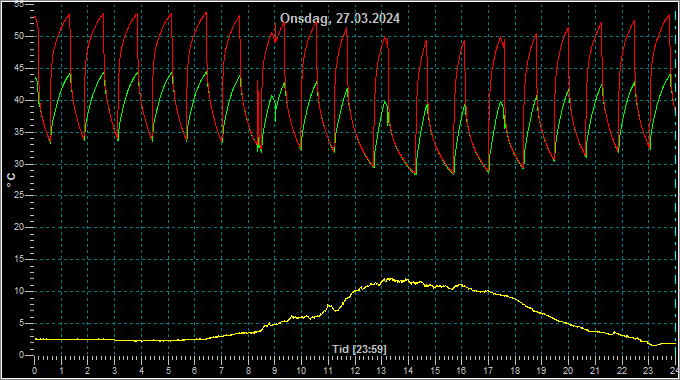This screenshot has width=680, height=380.
Task: Click the yellow curve's peak near hour 13
Action: pos(389,280)
